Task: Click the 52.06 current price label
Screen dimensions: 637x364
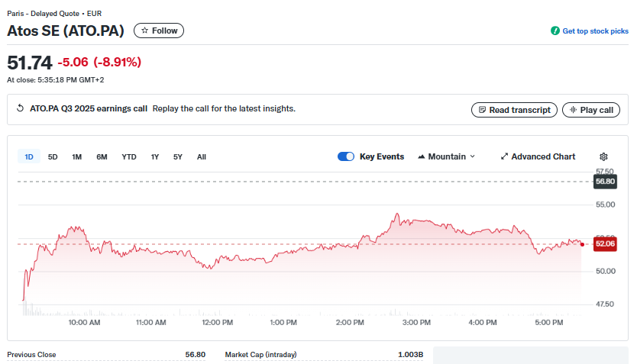Action: click(605, 243)
